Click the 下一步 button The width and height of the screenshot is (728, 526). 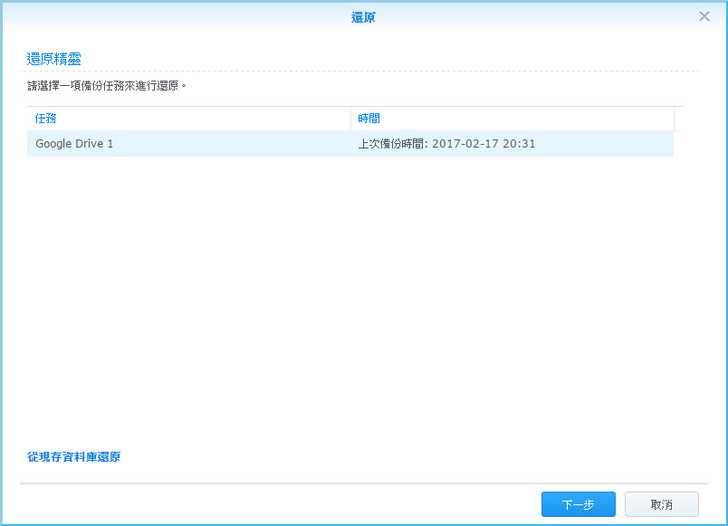point(578,504)
